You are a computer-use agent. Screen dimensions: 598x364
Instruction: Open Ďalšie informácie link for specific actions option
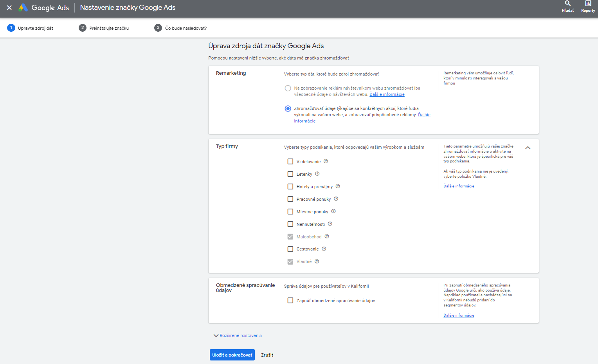[x=424, y=115]
